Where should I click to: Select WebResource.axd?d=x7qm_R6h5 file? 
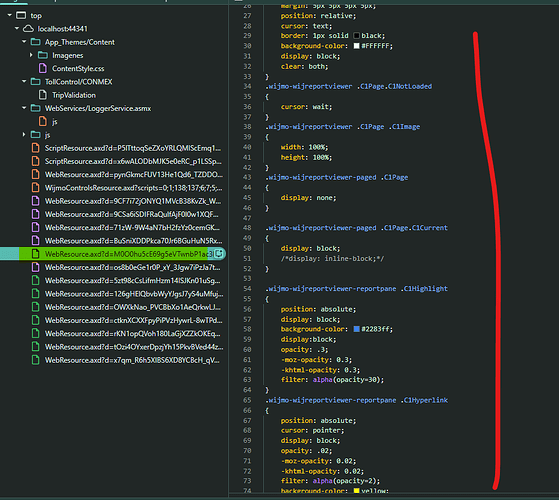pos(132,360)
